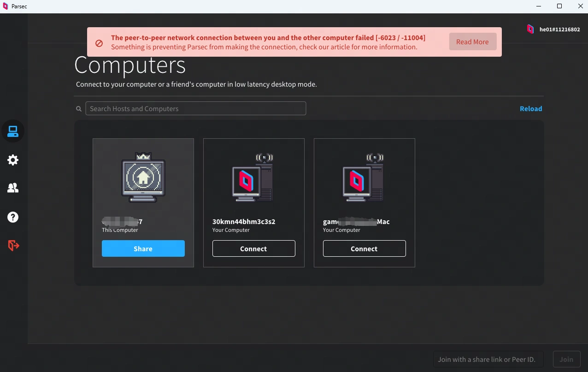Image resolution: width=588 pixels, height=372 pixels.
Task: Click the share link or Peer ID field
Action: pyautogui.click(x=488, y=359)
